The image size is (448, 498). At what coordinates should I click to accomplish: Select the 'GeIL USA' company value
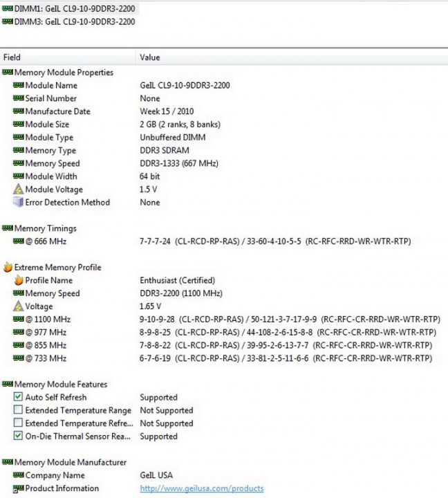[156, 475]
